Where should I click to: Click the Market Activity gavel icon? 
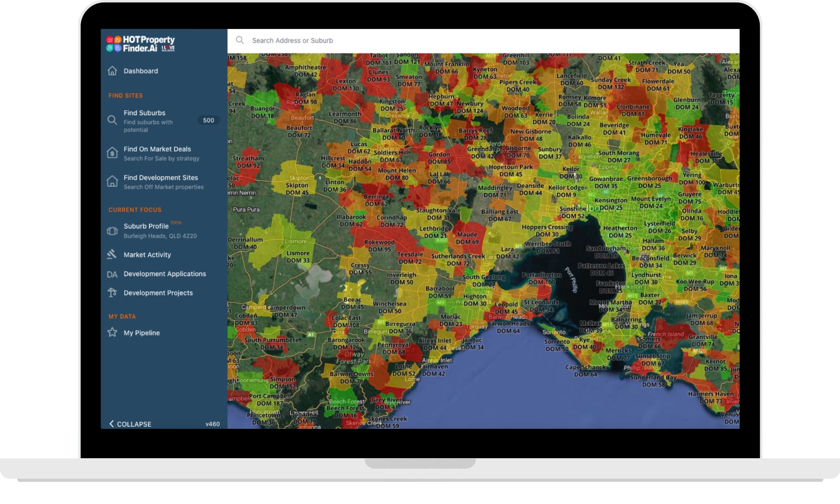pos(112,255)
